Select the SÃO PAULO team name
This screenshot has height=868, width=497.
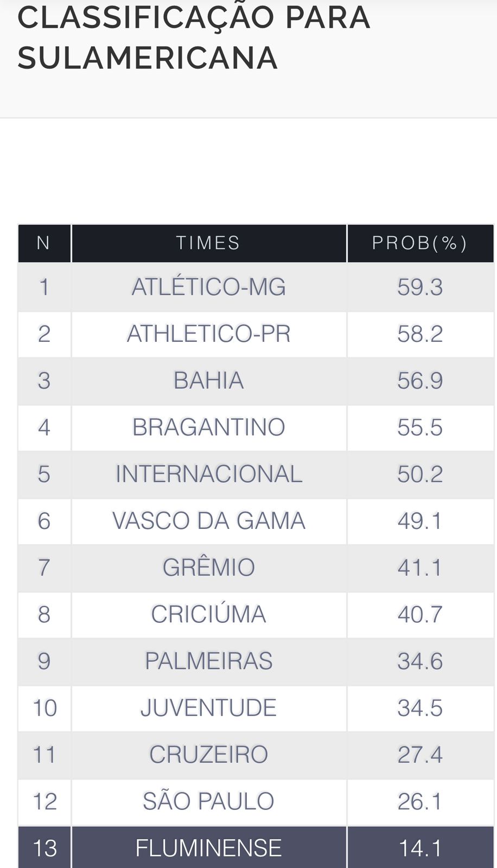click(209, 801)
